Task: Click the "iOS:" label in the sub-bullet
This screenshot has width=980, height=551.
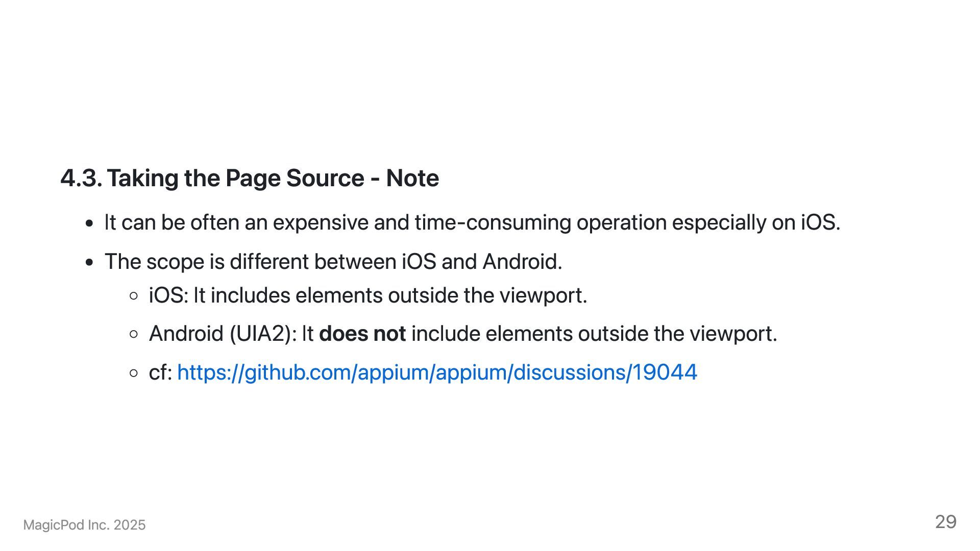Action: click(168, 296)
